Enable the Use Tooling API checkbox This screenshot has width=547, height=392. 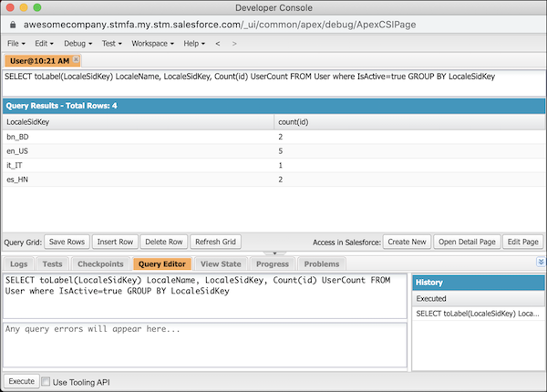[48, 382]
